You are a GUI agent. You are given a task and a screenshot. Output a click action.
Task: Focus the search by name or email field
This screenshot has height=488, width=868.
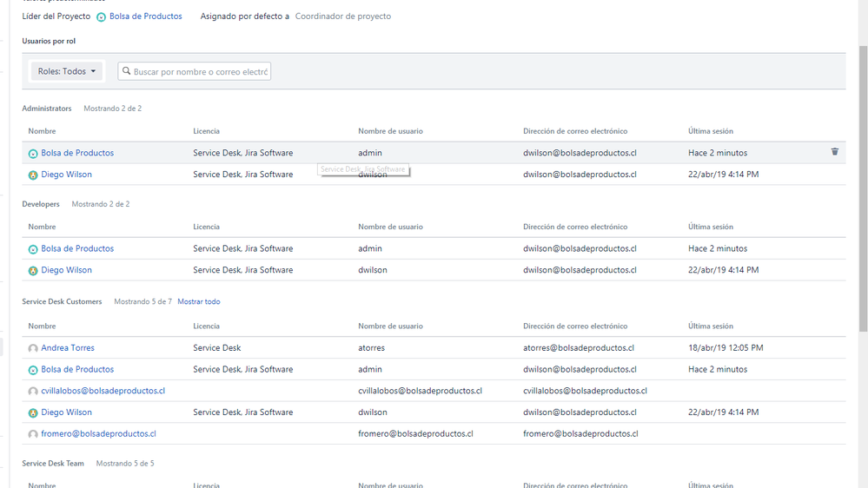pos(195,71)
